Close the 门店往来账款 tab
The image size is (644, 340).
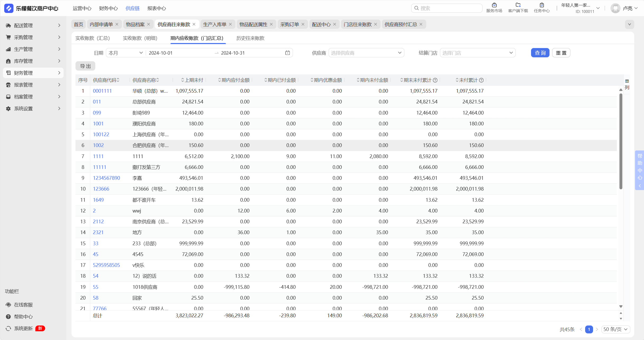[x=376, y=24]
